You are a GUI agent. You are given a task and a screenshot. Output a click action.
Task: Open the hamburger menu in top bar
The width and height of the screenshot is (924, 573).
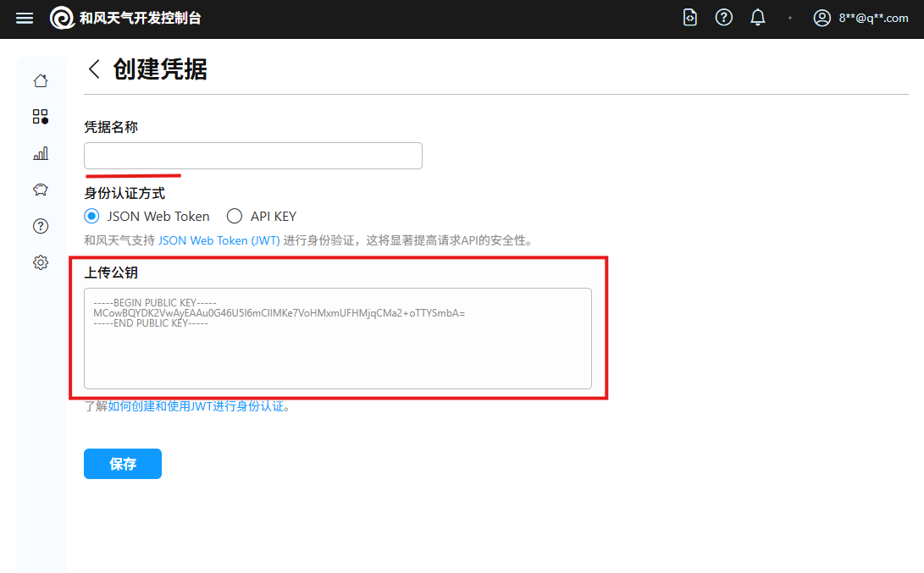(25, 18)
